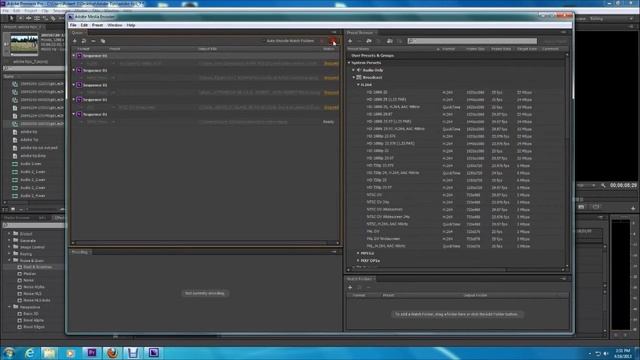
Task: Collapse the Sequence 01 item marked Ready
Action: click(74, 114)
